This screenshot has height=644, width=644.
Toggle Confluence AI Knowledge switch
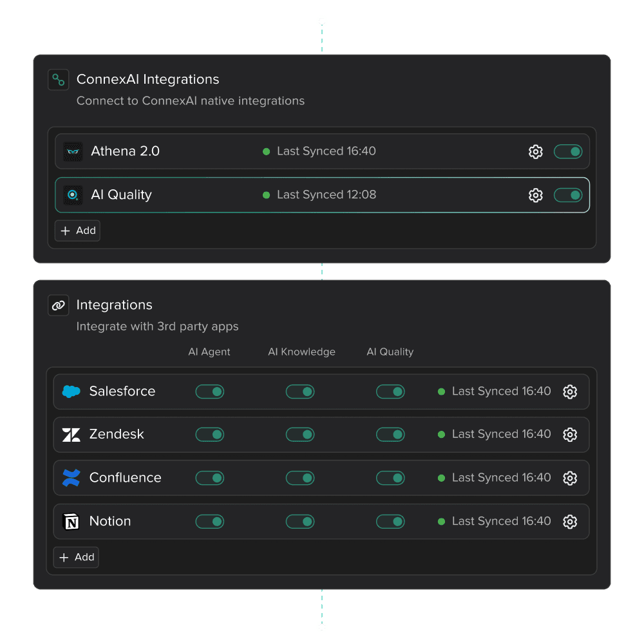click(300, 478)
